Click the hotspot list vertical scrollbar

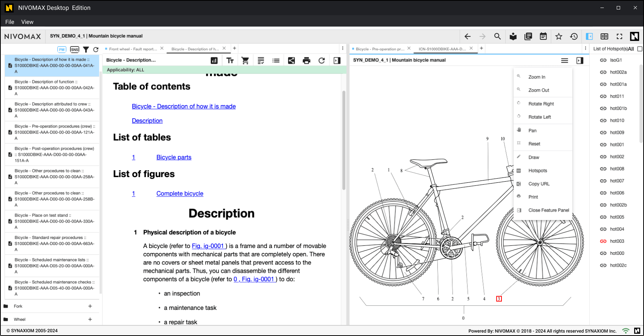tap(641, 104)
